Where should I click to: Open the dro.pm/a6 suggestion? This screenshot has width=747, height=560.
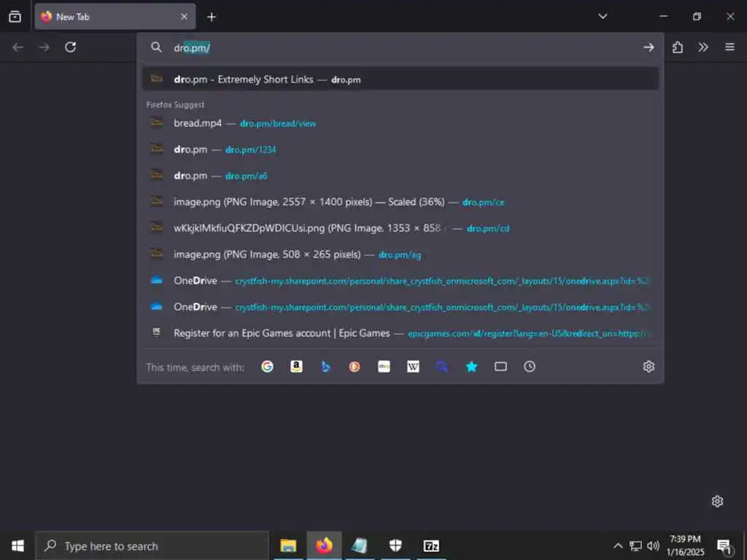(400, 176)
